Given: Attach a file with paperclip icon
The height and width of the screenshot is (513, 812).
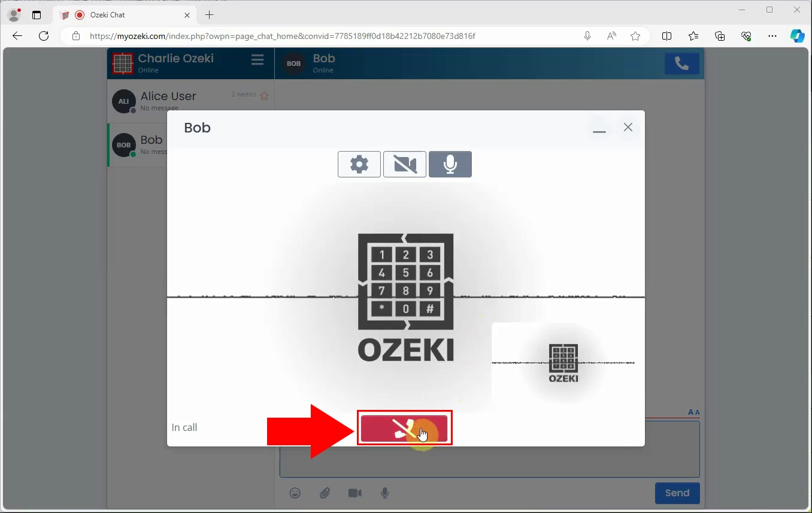Looking at the screenshot, I should click(x=325, y=493).
